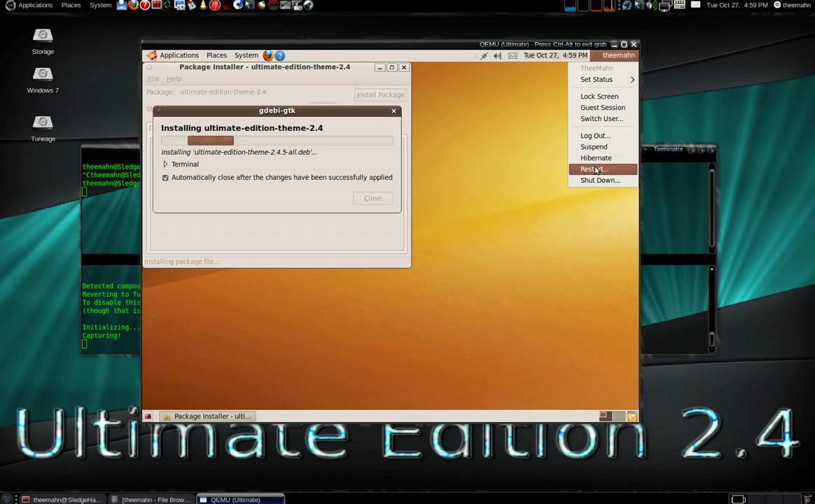Switch to theemahn File Browser in host taskbar
815x504 pixels.
(152, 499)
